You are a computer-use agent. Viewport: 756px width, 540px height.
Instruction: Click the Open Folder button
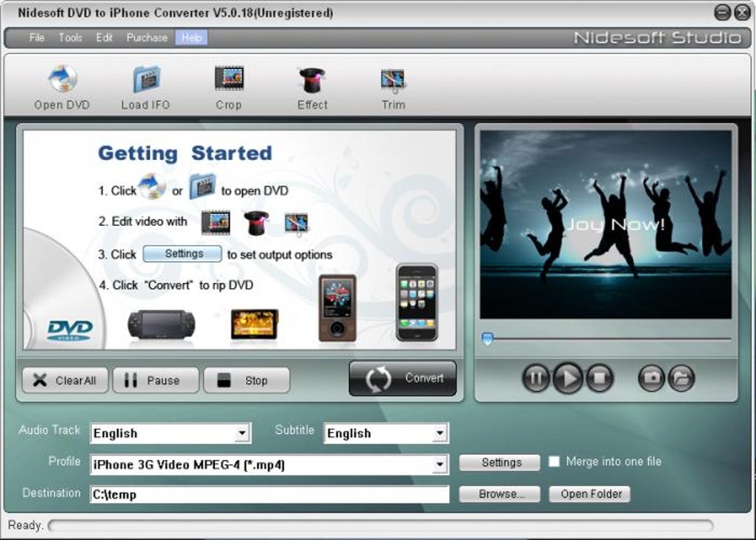(590, 494)
